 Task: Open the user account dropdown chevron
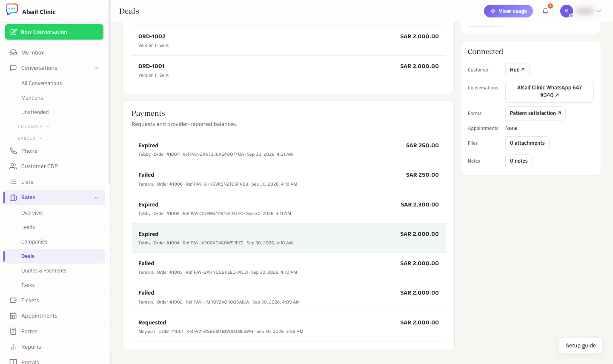tap(599, 11)
